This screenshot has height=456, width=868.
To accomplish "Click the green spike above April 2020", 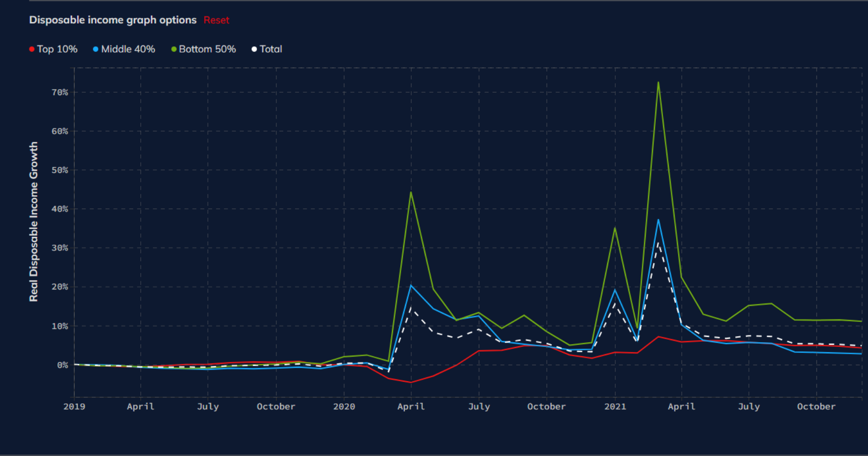I will pyautogui.click(x=411, y=193).
